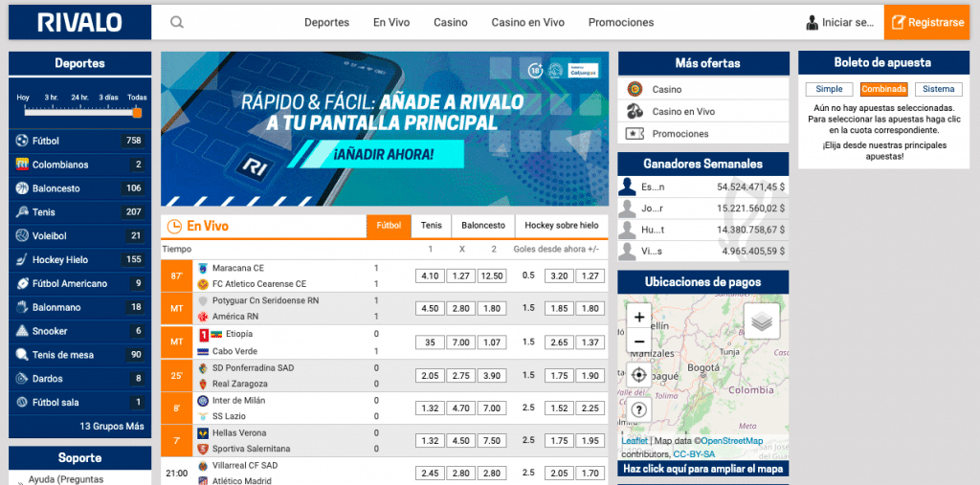
Task: Open the Casino menu item
Action: point(451,23)
